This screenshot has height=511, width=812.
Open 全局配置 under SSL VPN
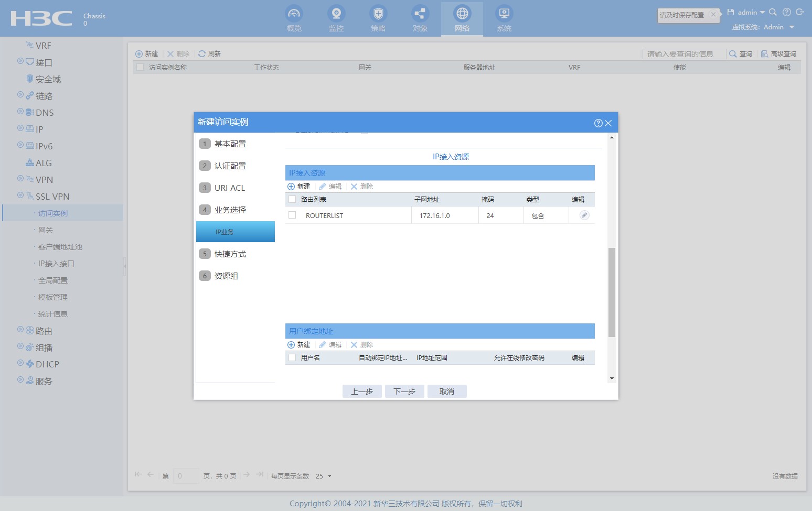click(53, 280)
